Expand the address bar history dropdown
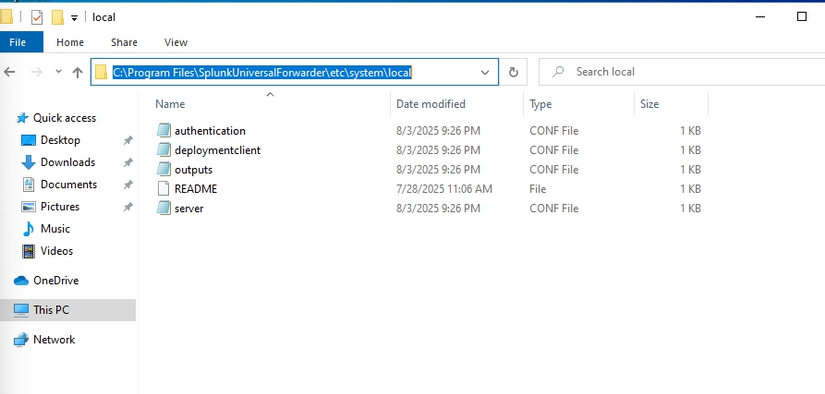The height and width of the screenshot is (394, 825). pos(485,73)
